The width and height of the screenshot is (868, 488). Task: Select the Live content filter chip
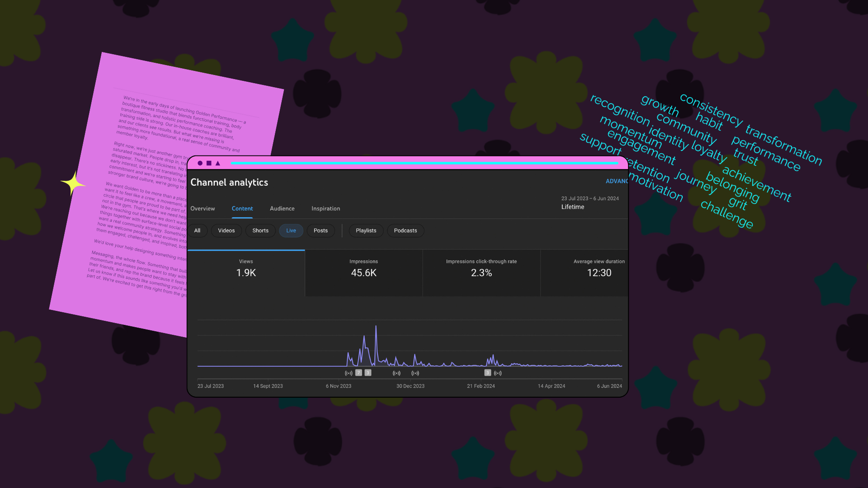tap(291, 230)
